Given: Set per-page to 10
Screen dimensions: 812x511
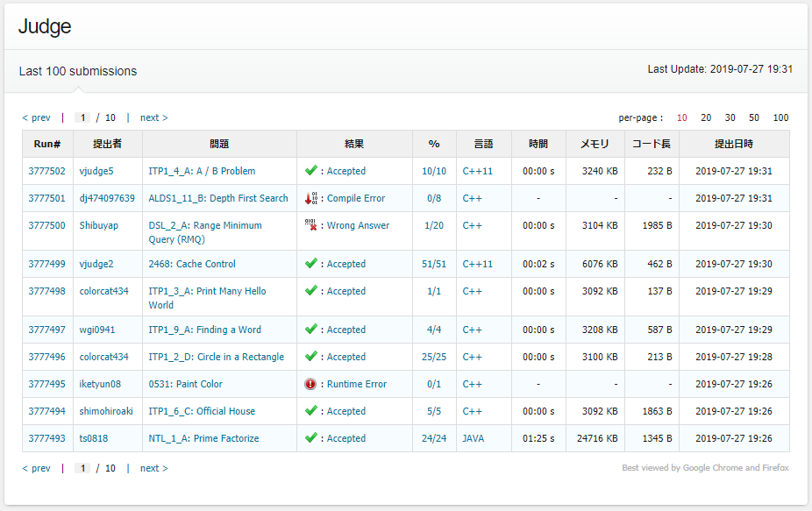Looking at the screenshot, I should (681, 117).
